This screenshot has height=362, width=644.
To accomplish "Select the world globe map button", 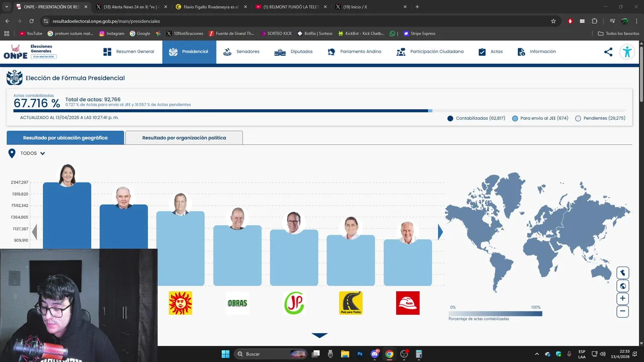I will coord(623,286).
